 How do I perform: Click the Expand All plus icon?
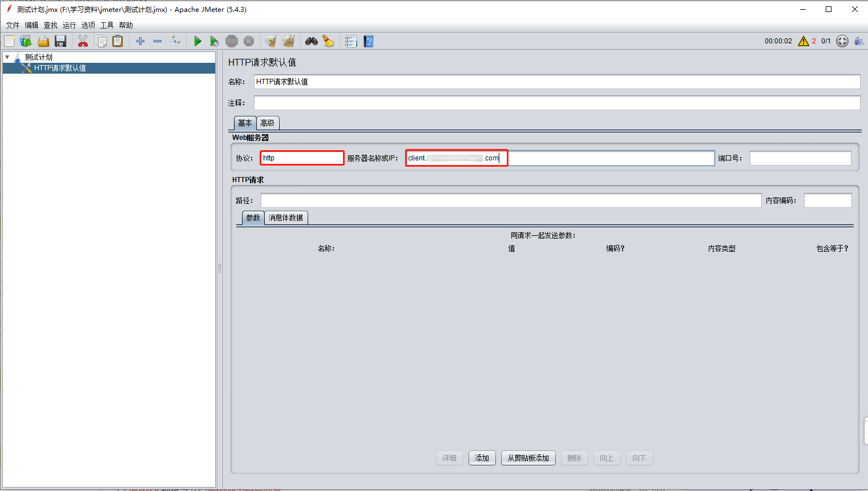(140, 41)
